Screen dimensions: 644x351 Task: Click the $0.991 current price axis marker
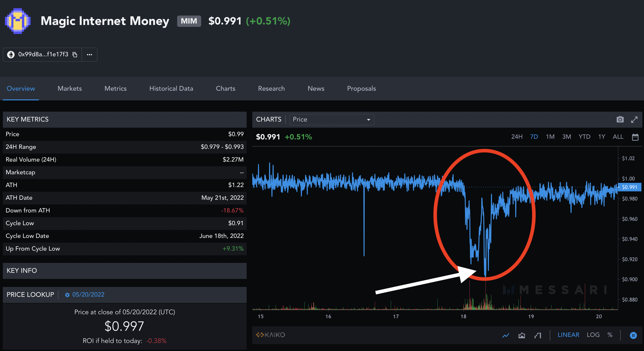pyautogui.click(x=629, y=187)
